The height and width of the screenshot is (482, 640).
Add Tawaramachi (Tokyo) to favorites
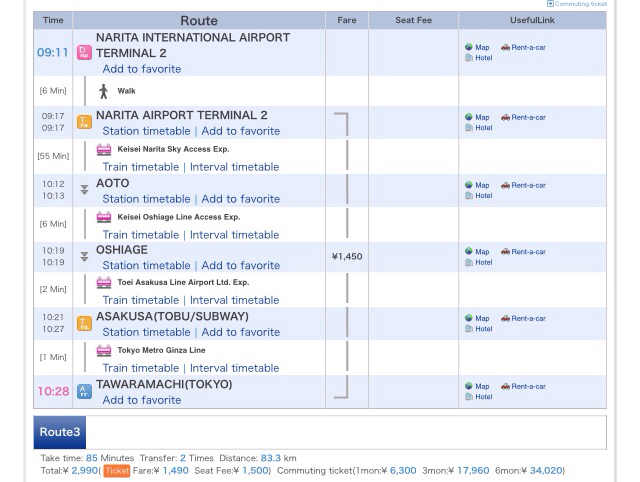pyautogui.click(x=141, y=400)
